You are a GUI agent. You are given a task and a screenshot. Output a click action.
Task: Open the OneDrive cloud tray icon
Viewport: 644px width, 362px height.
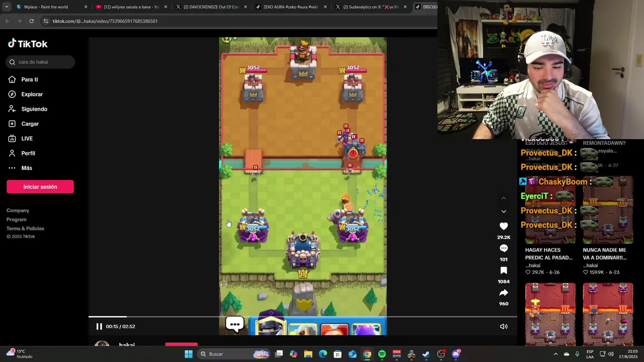click(x=567, y=354)
